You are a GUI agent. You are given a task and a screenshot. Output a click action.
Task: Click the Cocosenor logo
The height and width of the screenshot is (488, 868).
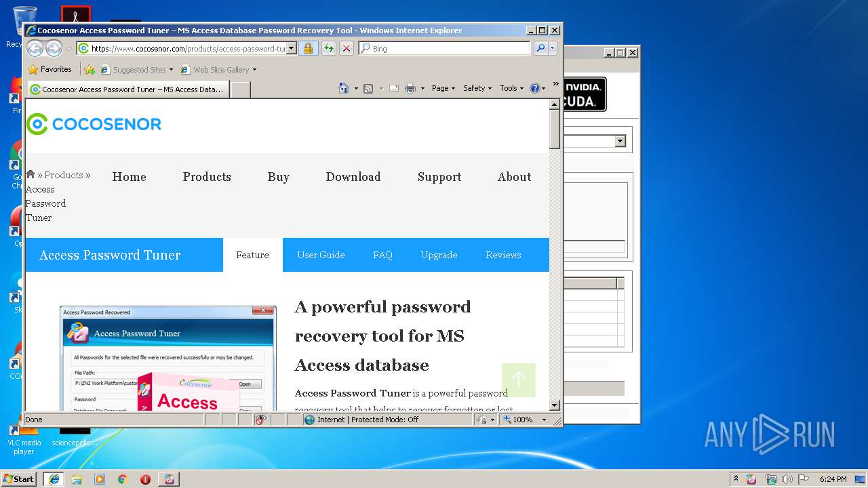click(94, 124)
